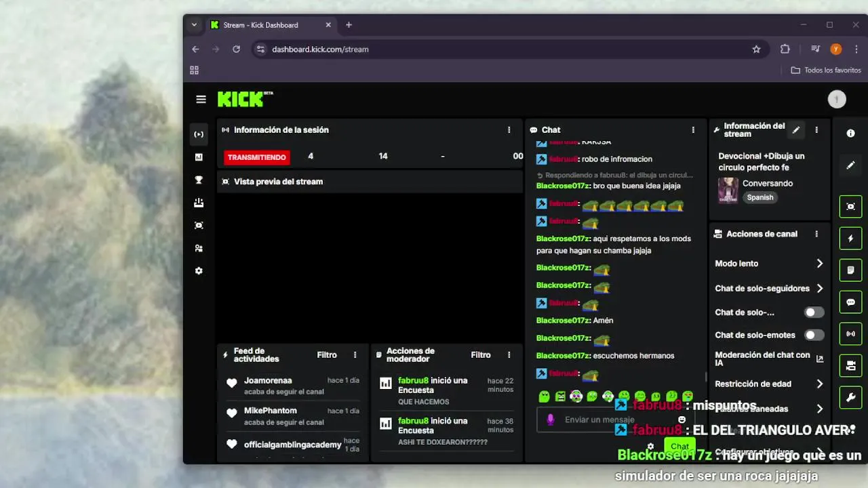Edit stream information with the pencil button
The height and width of the screenshot is (488, 868).
[796, 130]
